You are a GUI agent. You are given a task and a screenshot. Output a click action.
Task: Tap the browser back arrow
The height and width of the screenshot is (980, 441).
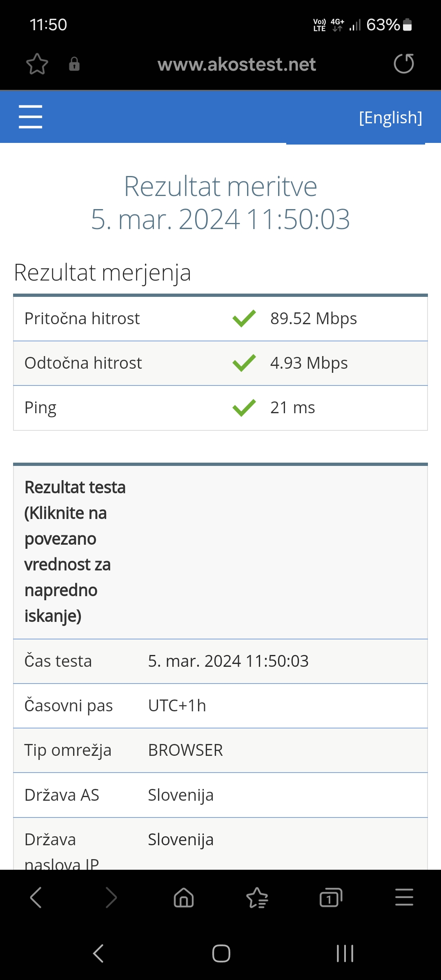(x=36, y=898)
